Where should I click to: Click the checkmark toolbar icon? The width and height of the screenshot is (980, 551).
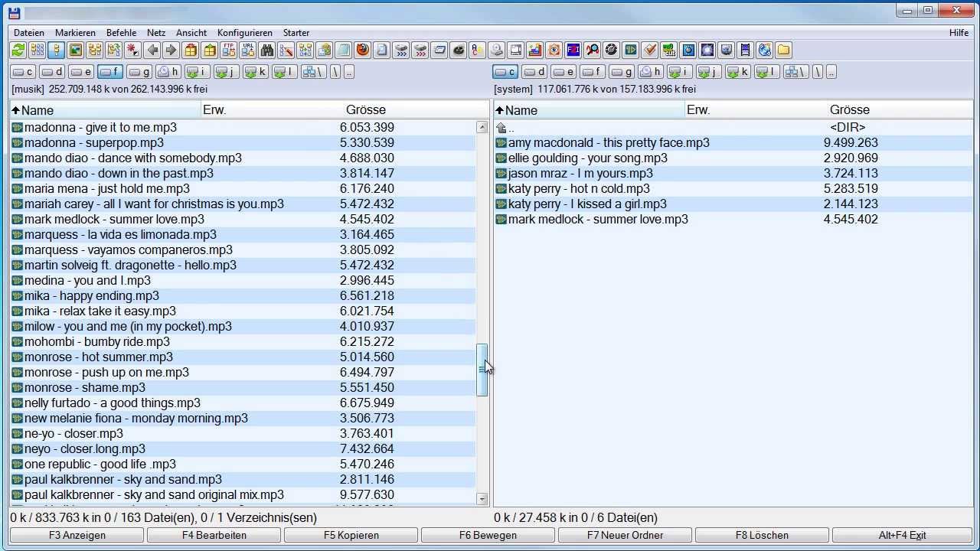point(650,50)
